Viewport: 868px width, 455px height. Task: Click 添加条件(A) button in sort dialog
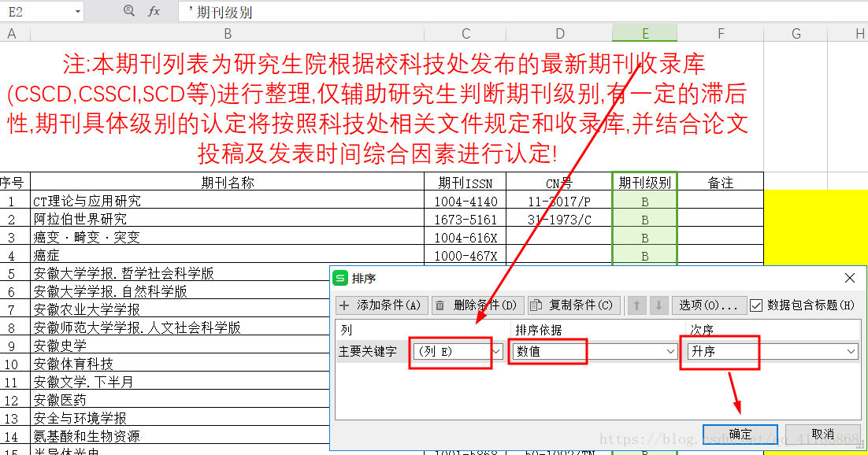tap(381, 305)
